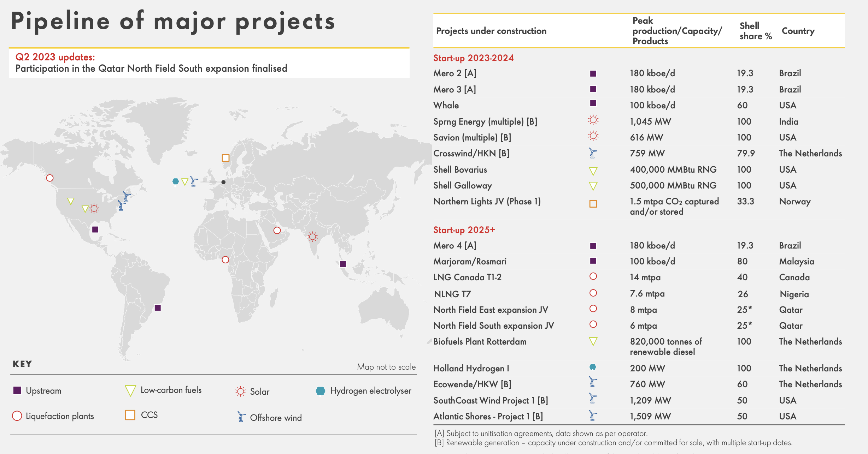Viewport: 868px width, 454px height.
Task: Click the purple square on Brazil map
Action: coord(158,307)
